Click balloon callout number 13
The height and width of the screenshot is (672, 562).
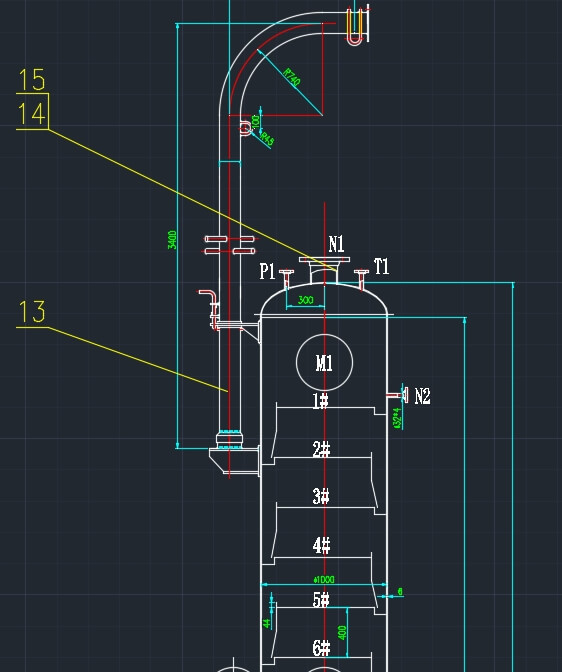(x=32, y=312)
